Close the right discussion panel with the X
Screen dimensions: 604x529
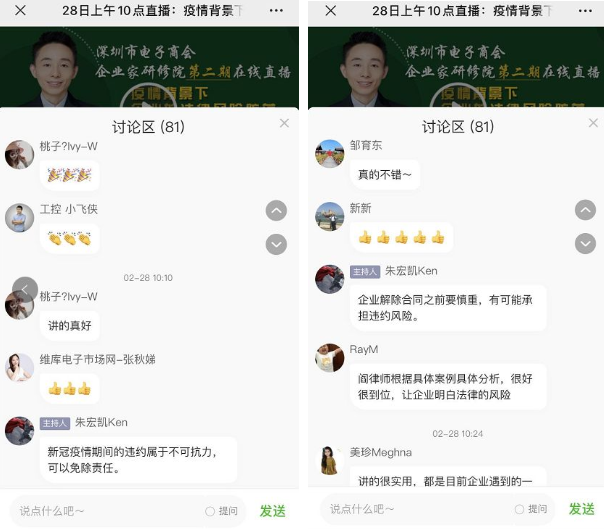pyautogui.click(x=593, y=123)
